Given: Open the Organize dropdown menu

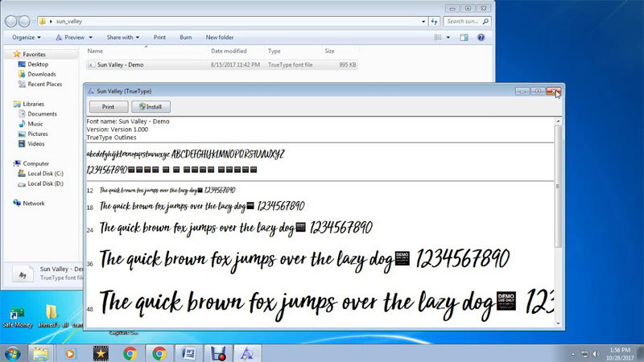Looking at the screenshot, I should coord(26,37).
